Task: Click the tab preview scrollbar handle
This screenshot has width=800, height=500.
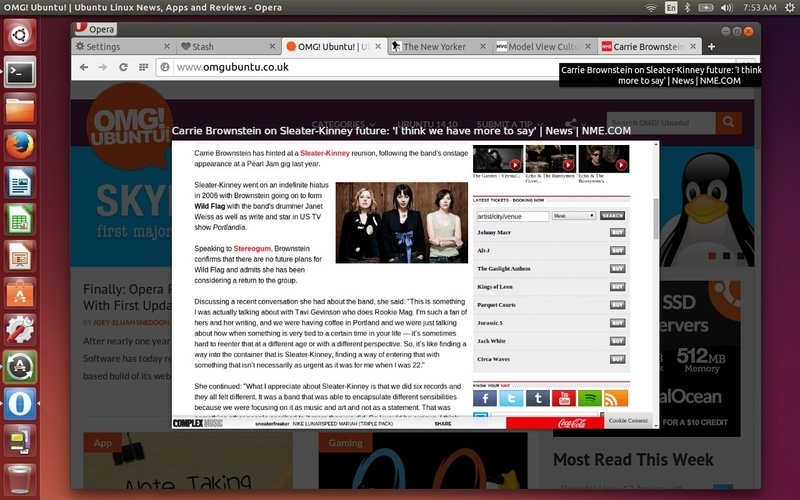Action: (656, 218)
